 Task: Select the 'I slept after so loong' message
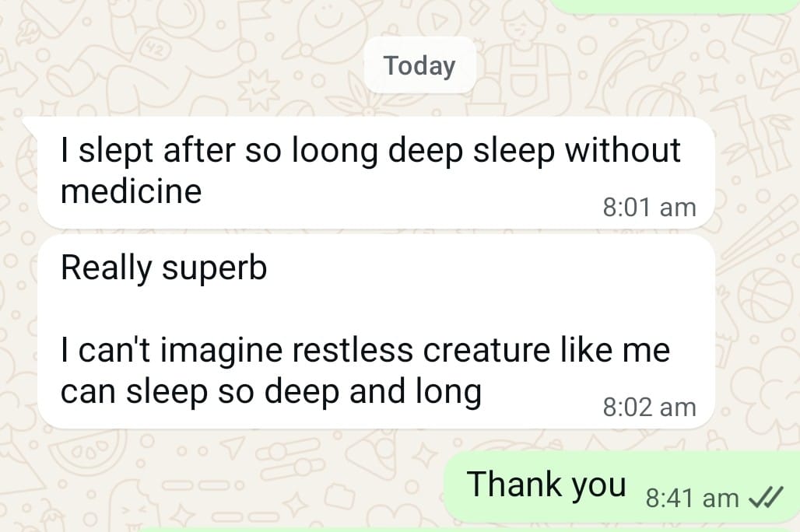point(376,173)
